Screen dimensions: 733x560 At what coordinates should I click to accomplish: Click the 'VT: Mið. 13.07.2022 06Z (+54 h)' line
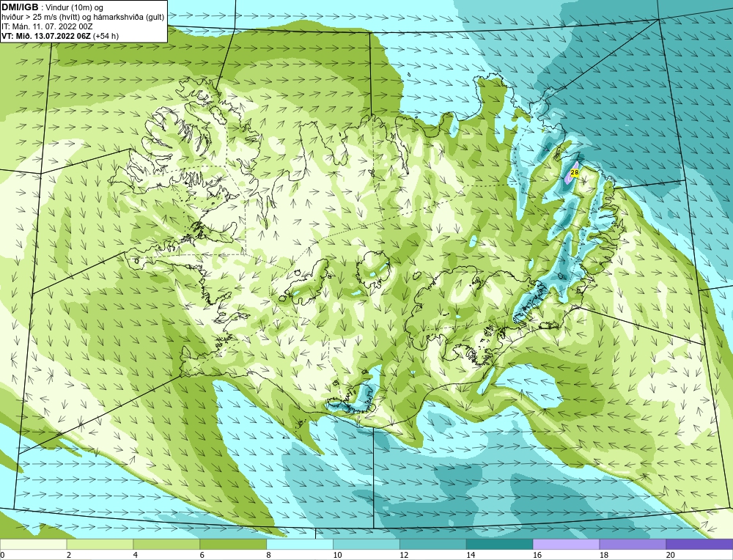[x=60, y=36]
